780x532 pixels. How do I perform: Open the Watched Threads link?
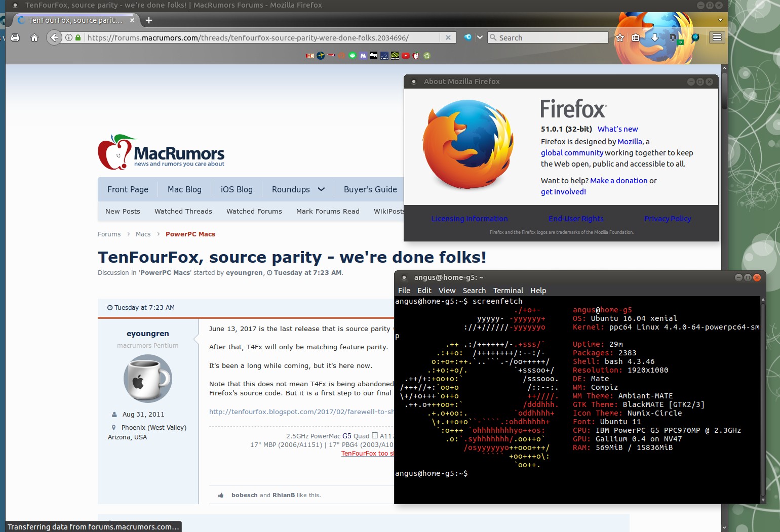(x=183, y=212)
